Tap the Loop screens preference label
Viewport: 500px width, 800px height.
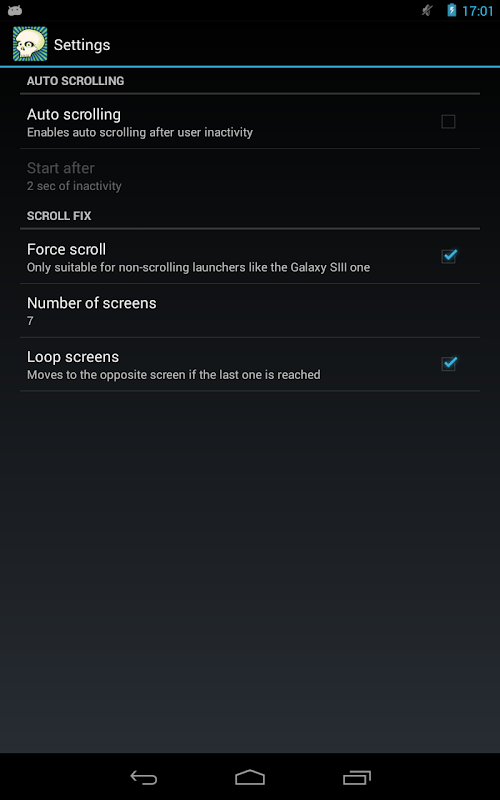pyautogui.click(x=73, y=356)
